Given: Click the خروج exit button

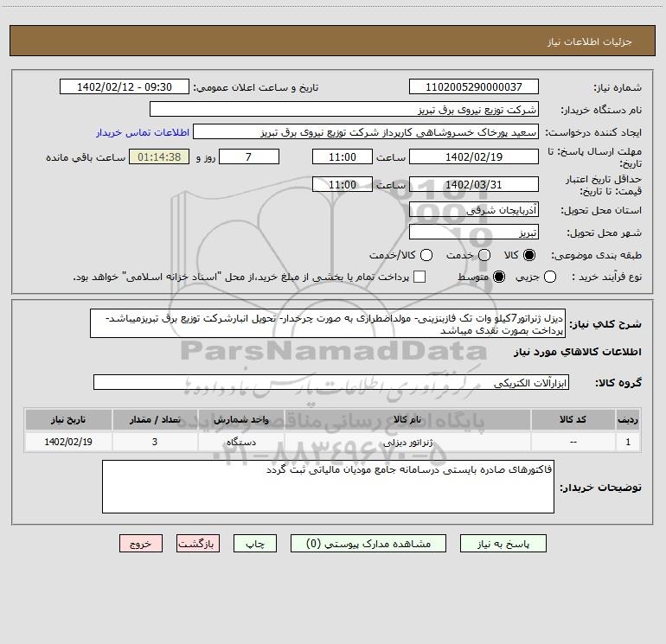Looking at the screenshot, I should 141,544.
